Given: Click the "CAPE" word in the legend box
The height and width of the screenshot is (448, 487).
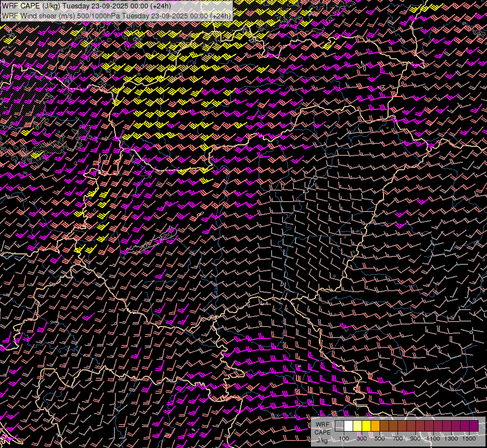Looking at the screenshot, I should pyautogui.click(x=322, y=432).
